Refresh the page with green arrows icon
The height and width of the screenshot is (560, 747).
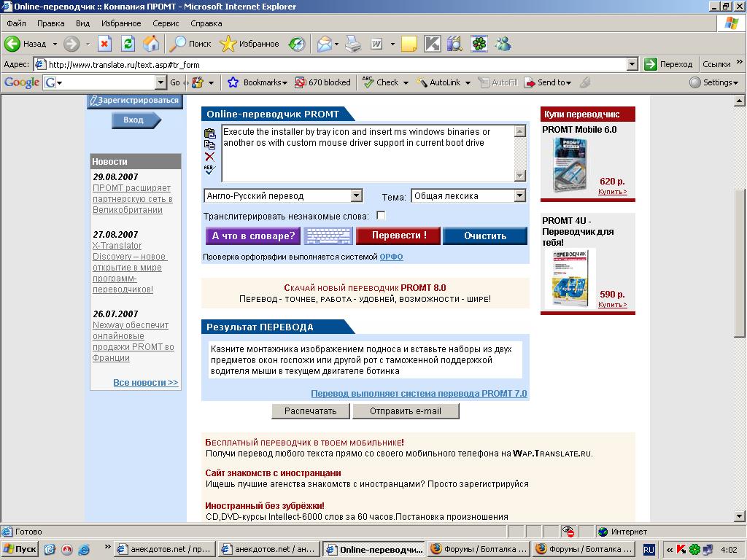click(128, 44)
